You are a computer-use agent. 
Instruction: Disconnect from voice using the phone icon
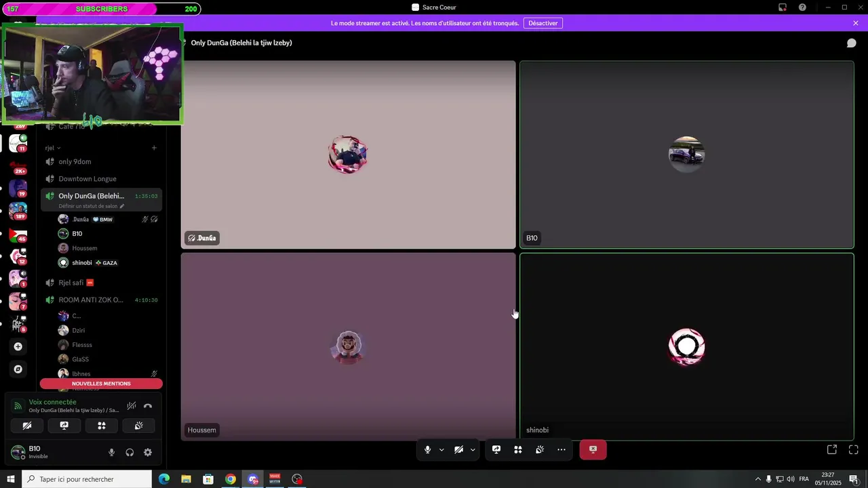tap(148, 406)
